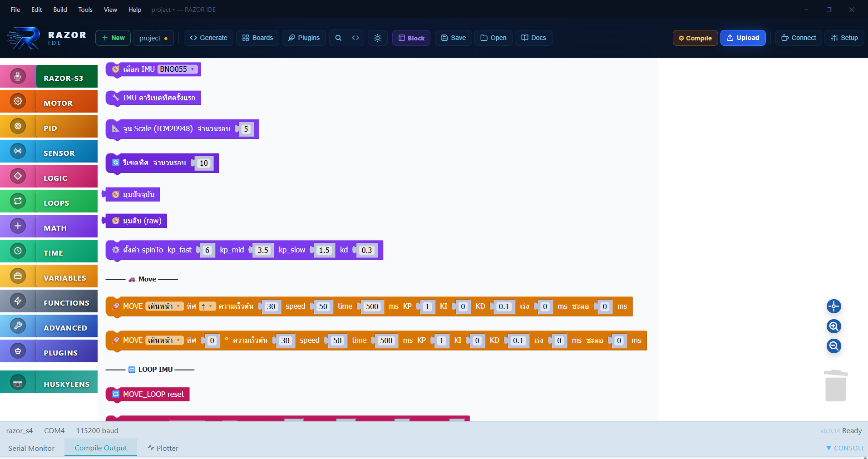Open the ADVANCED category wrench icon

click(x=18, y=326)
